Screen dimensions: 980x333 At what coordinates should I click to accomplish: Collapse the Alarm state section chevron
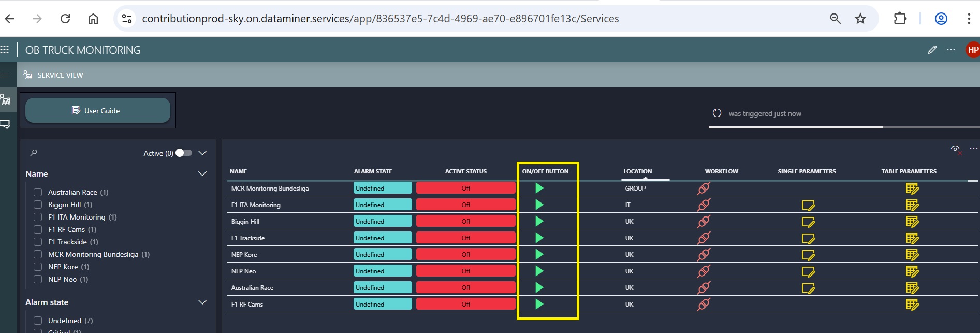(202, 302)
